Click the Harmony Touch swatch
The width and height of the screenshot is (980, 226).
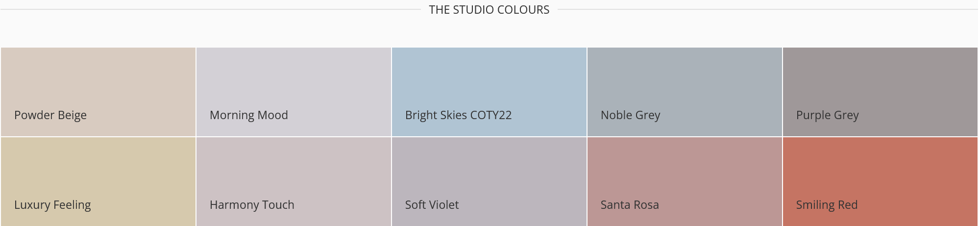pos(294,181)
